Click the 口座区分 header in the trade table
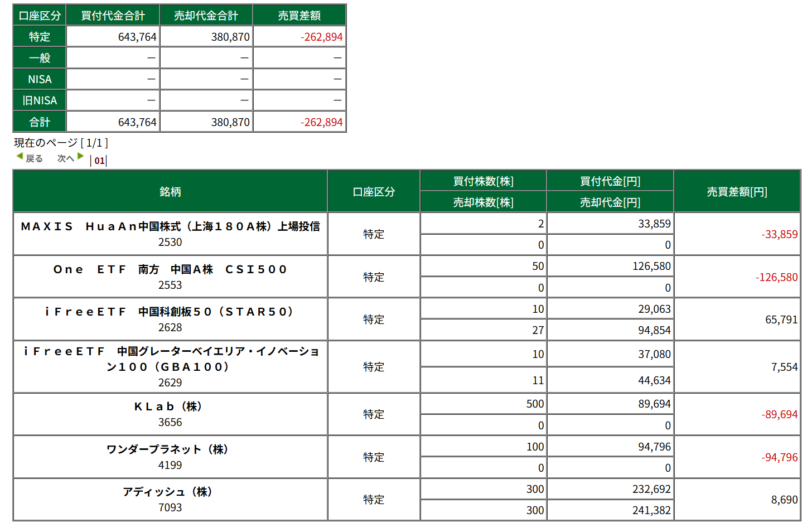This screenshot has height=523, width=812. 374,191
